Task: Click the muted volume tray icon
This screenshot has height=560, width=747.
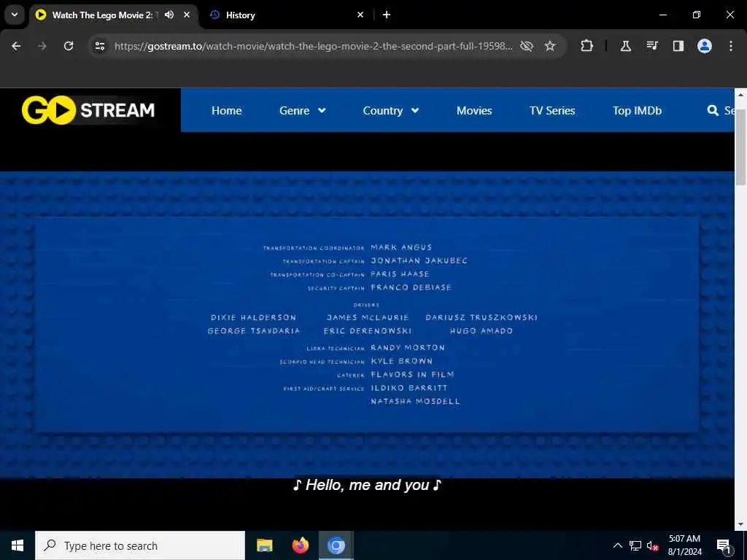Action: point(653,546)
